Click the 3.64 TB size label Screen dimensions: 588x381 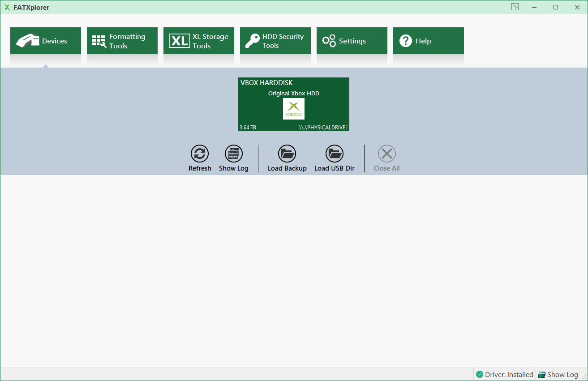(248, 128)
